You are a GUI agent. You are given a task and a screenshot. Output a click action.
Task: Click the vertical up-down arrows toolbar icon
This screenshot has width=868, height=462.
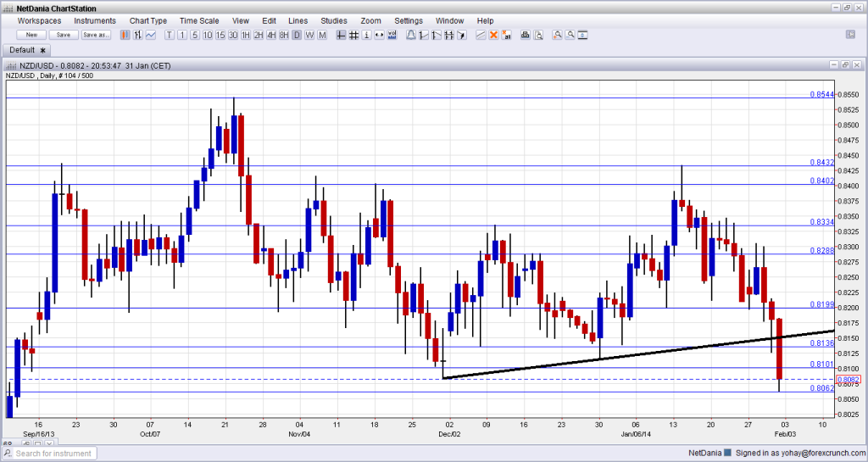[582, 35]
